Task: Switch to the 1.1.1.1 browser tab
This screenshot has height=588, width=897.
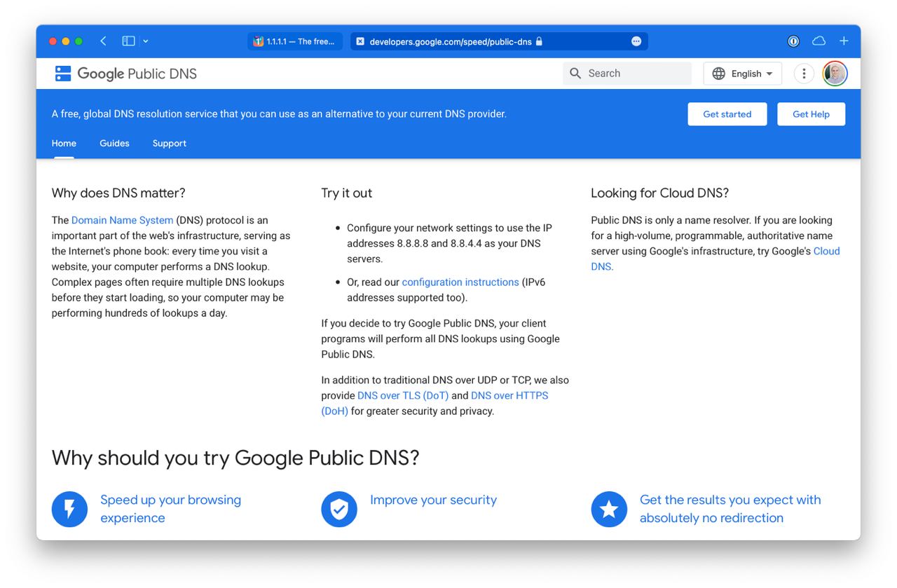Action: click(x=295, y=41)
